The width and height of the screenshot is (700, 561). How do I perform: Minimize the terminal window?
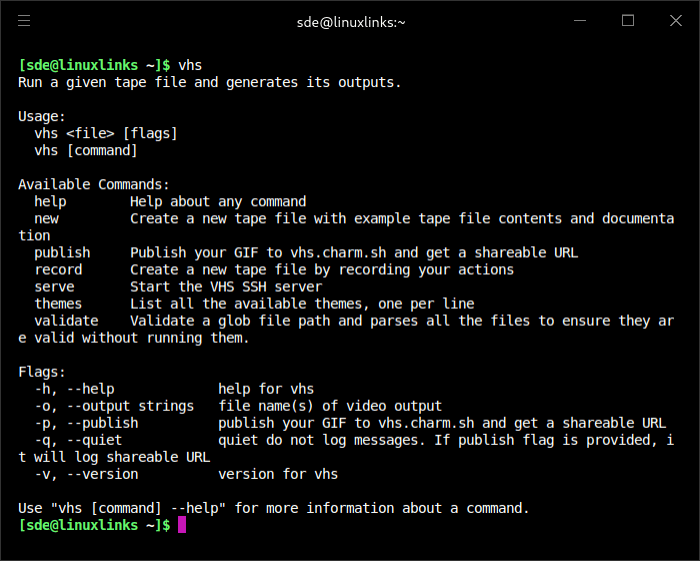click(582, 20)
